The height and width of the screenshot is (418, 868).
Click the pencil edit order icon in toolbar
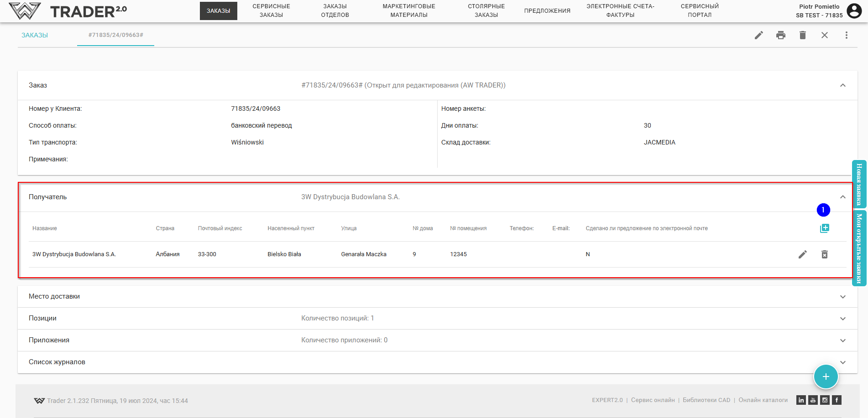point(758,35)
